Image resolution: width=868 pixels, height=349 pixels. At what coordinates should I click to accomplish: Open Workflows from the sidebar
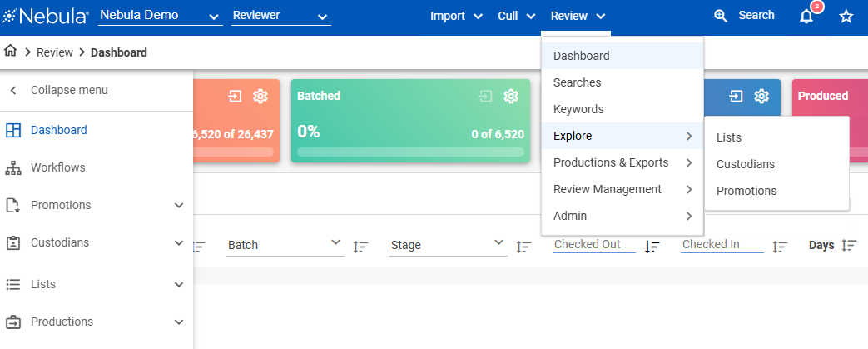(x=57, y=167)
